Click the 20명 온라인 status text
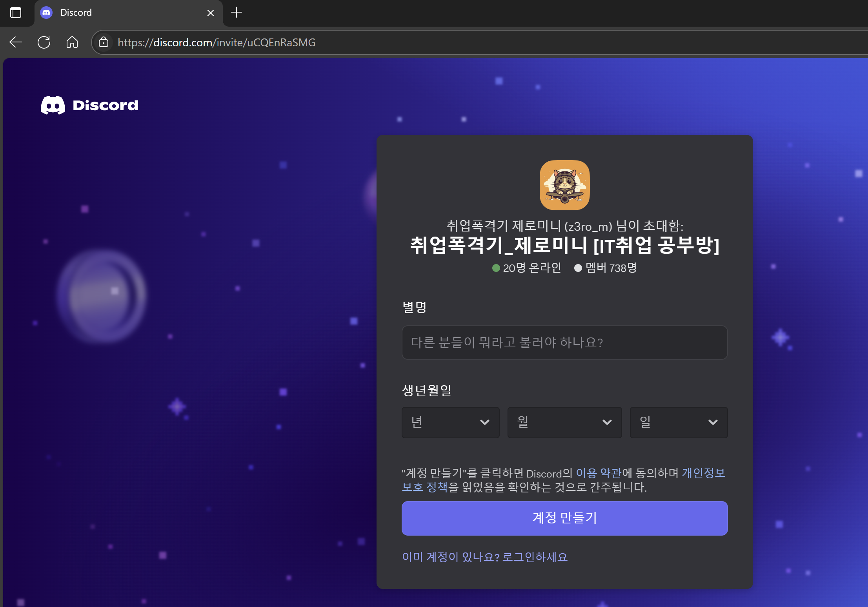Screen dimensions: 868x607 click(527, 268)
